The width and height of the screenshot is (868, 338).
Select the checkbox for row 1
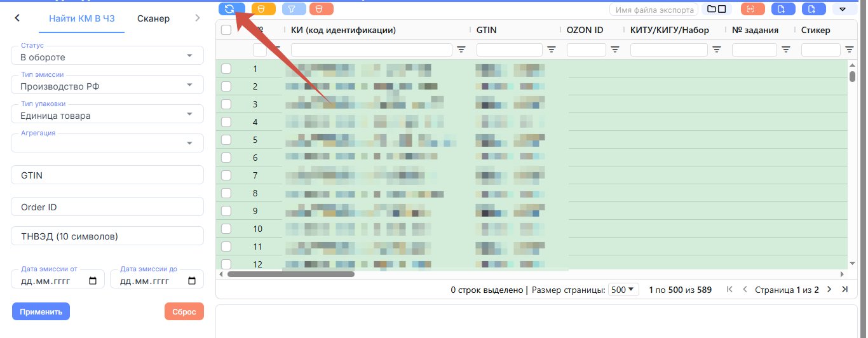pos(226,69)
